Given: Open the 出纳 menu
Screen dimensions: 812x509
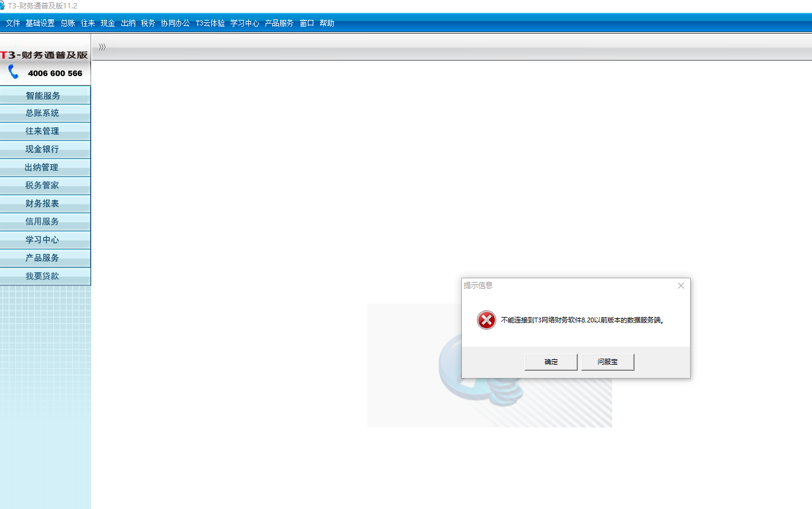Looking at the screenshot, I should (x=128, y=24).
